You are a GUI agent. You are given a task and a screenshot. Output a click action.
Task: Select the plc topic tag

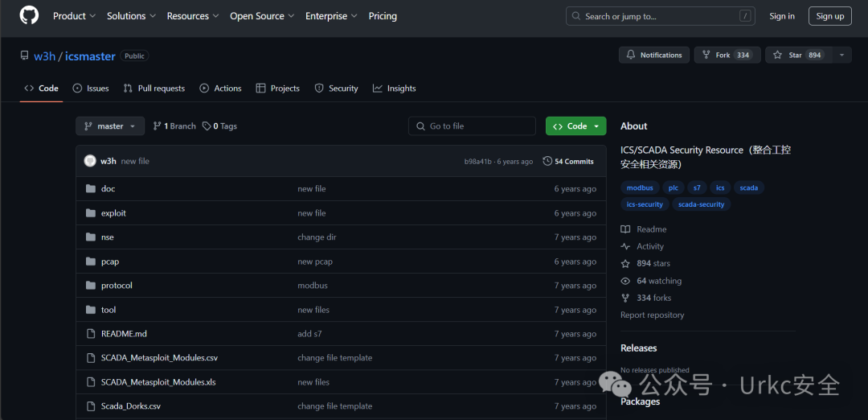point(674,187)
